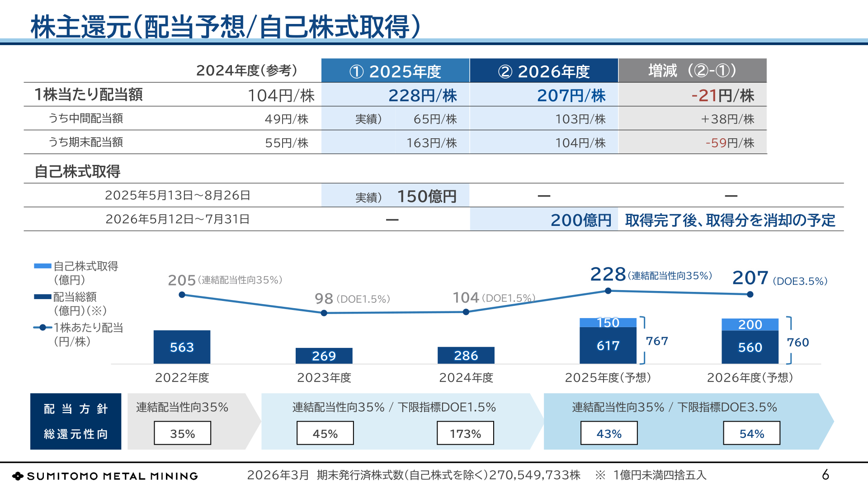Select the 104円/株 year-end 2026年度 value
This screenshot has height=488, width=868.
[580, 143]
